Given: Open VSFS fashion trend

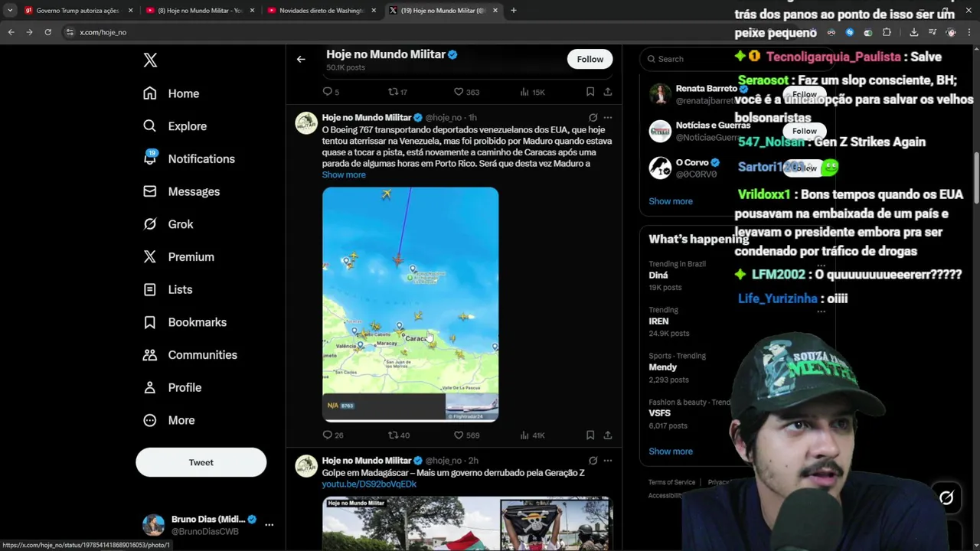Looking at the screenshot, I should pyautogui.click(x=659, y=413).
